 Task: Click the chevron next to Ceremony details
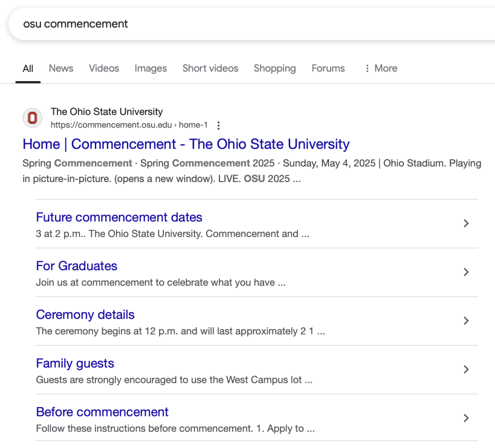coord(466,321)
